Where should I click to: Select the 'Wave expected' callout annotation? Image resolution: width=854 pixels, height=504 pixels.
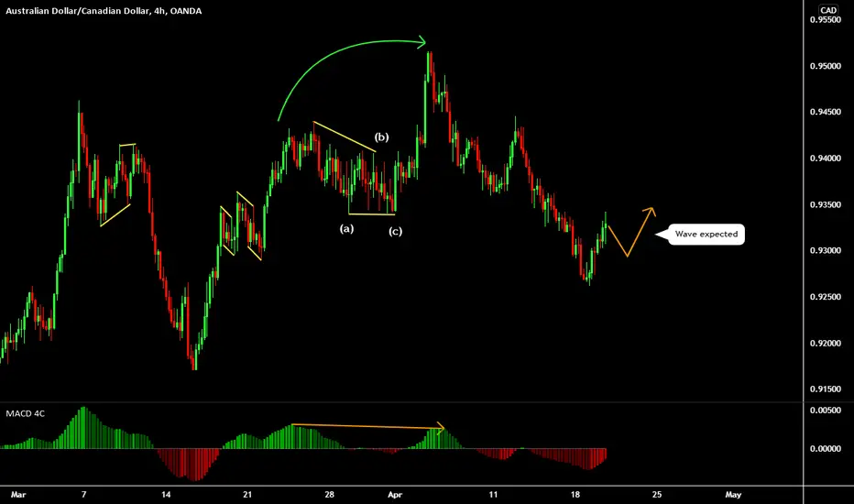point(706,235)
